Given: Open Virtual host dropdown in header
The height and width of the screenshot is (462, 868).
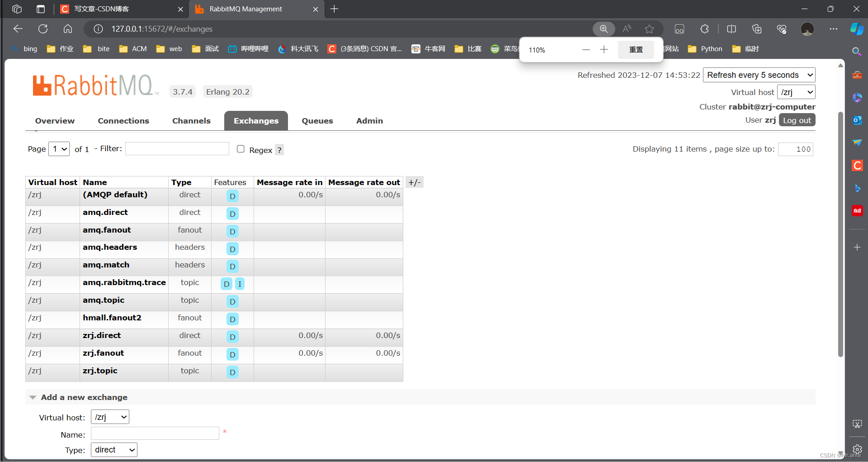Looking at the screenshot, I should (x=796, y=92).
